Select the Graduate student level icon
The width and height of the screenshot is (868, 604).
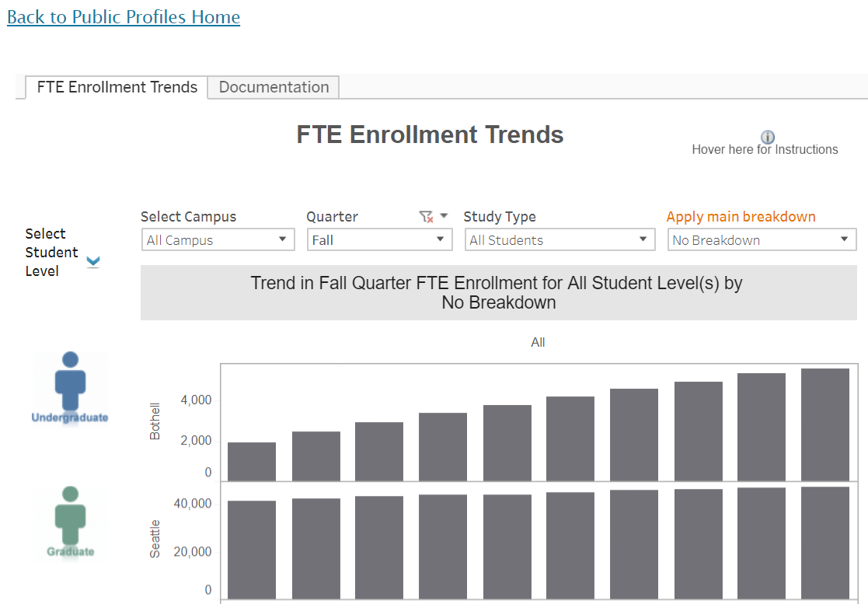pos(70,522)
